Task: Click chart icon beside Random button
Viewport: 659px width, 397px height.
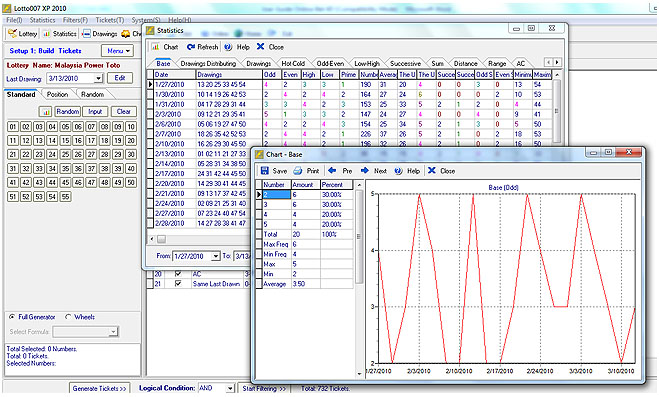Action: (45, 112)
